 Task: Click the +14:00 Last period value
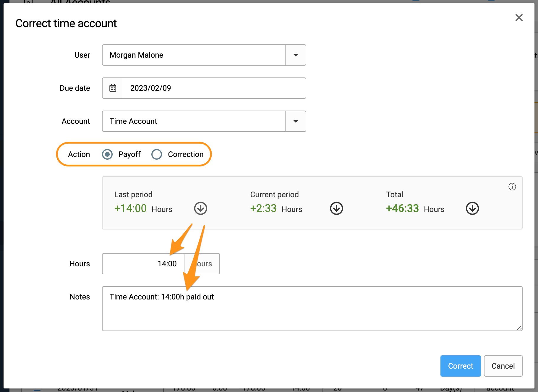click(130, 208)
